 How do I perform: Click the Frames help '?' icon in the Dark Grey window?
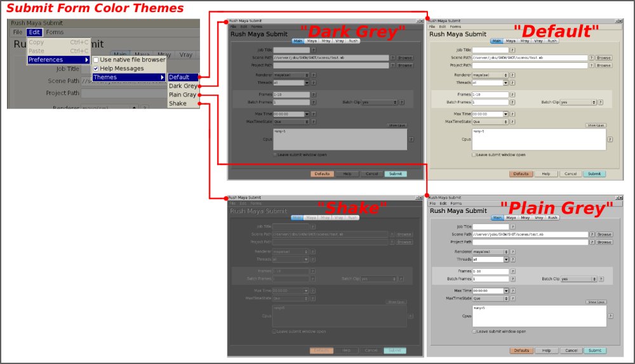click(314, 94)
